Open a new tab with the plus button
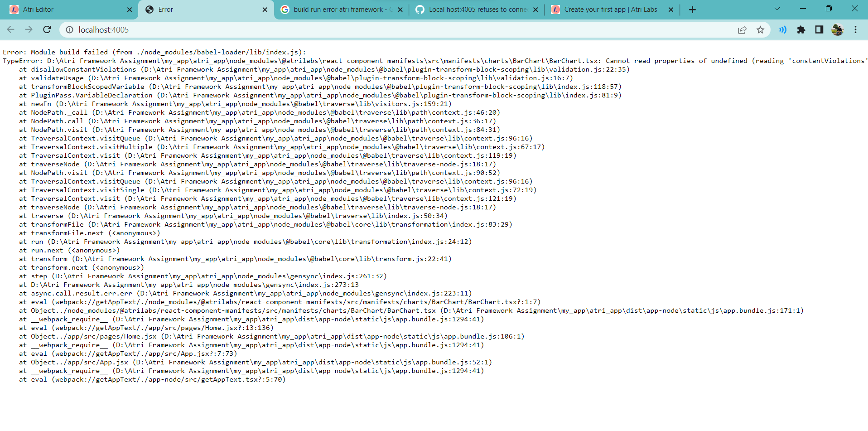The width and height of the screenshot is (868, 431). click(692, 9)
